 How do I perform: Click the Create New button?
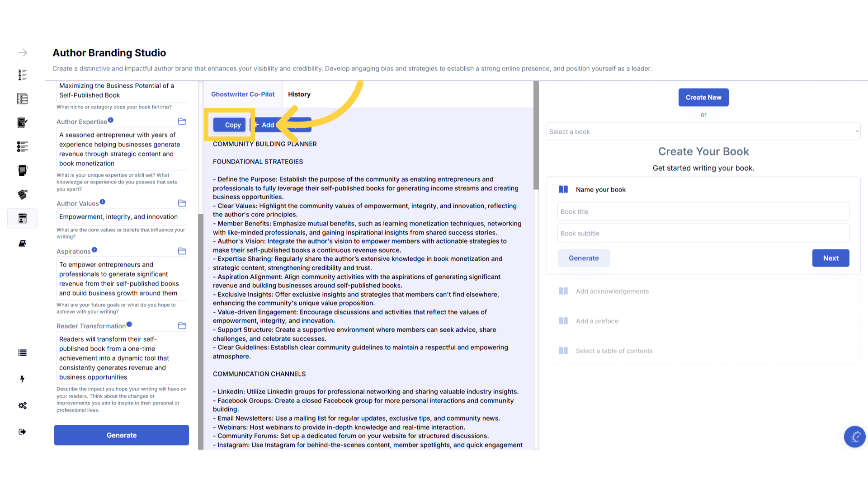pyautogui.click(x=703, y=98)
